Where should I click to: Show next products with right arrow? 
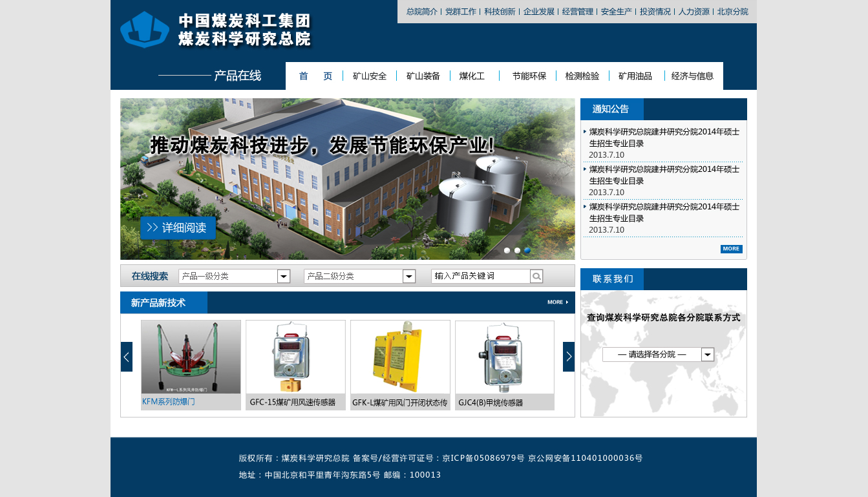tap(569, 357)
